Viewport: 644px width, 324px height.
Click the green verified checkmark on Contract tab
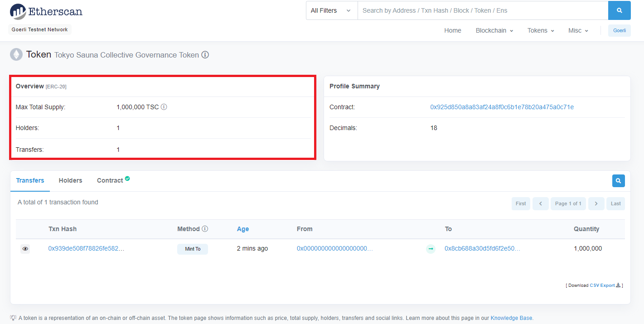point(127,179)
